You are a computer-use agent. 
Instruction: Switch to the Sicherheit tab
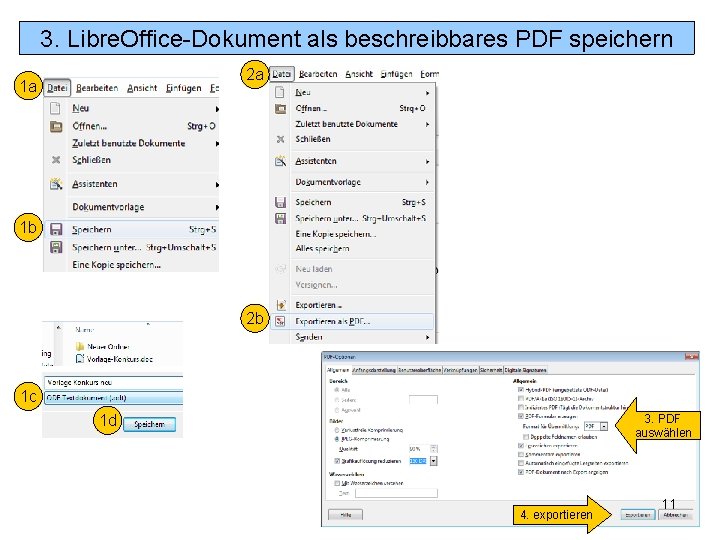[x=491, y=370]
